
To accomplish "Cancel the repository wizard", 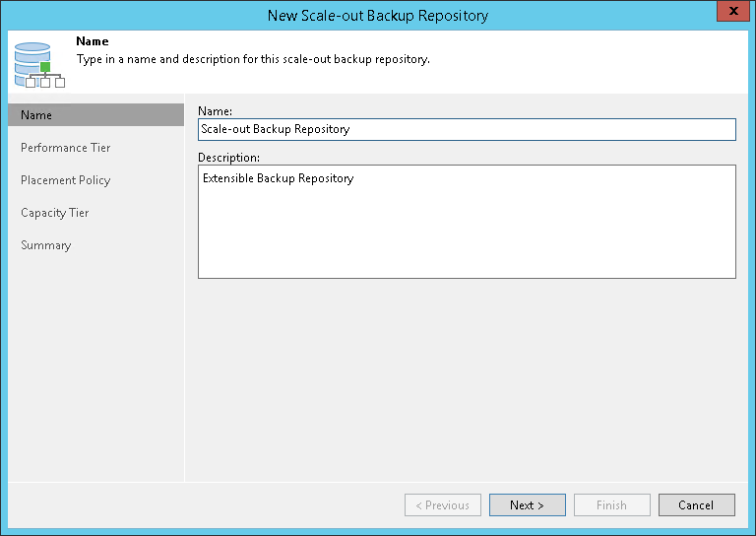I will coord(696,505).
